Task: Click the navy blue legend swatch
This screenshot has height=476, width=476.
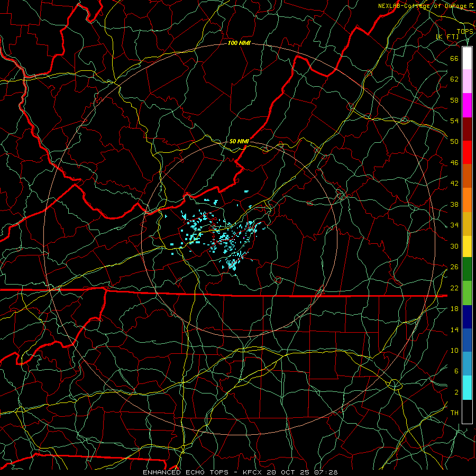Action: coord(467,317)
